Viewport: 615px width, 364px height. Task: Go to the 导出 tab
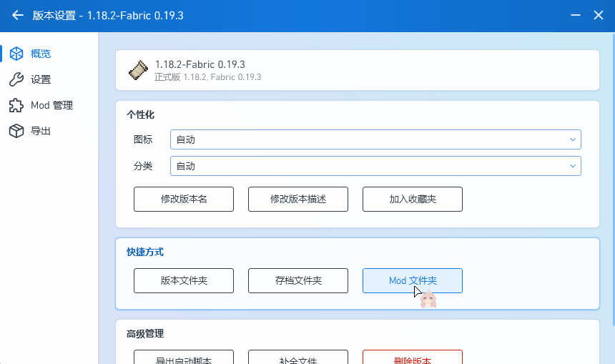pyautogui.click(x=49, y=131)
